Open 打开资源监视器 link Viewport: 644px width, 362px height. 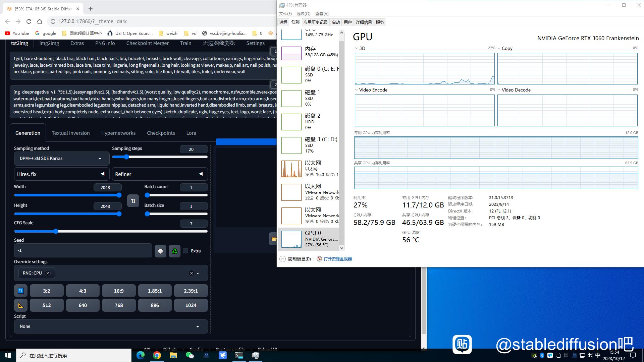pos(337,259)
